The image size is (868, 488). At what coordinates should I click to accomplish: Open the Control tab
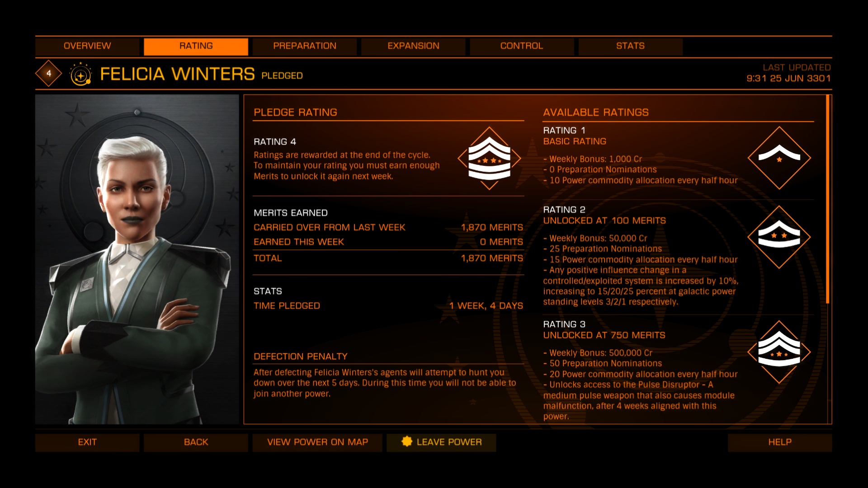pyautogui.click(x=522, y=46)
